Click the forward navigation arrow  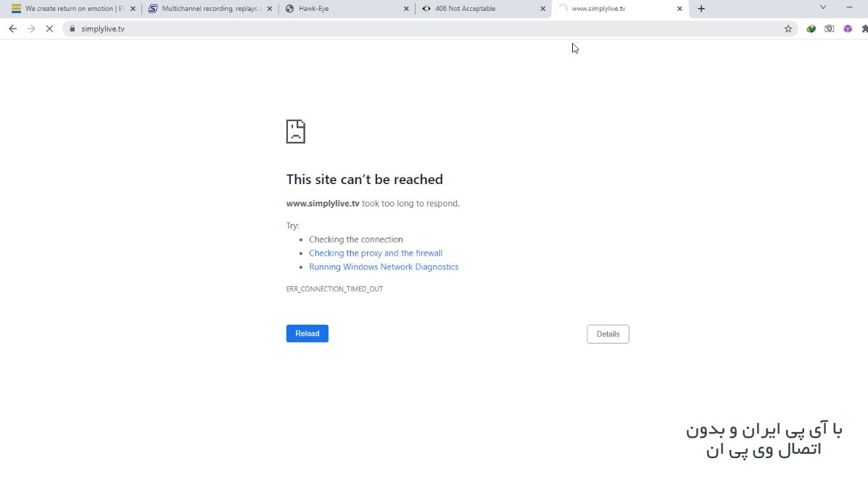click(31, 29)
